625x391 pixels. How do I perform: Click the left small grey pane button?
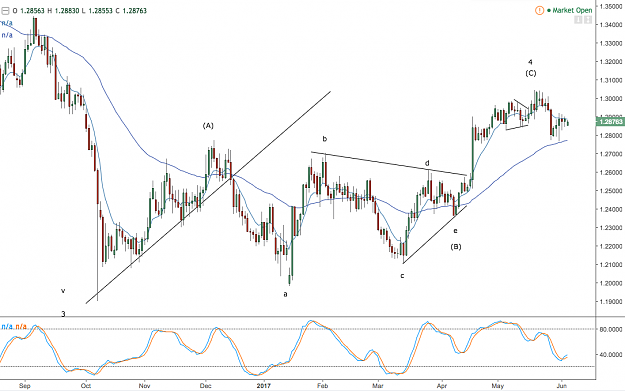(x=578, y=20)
